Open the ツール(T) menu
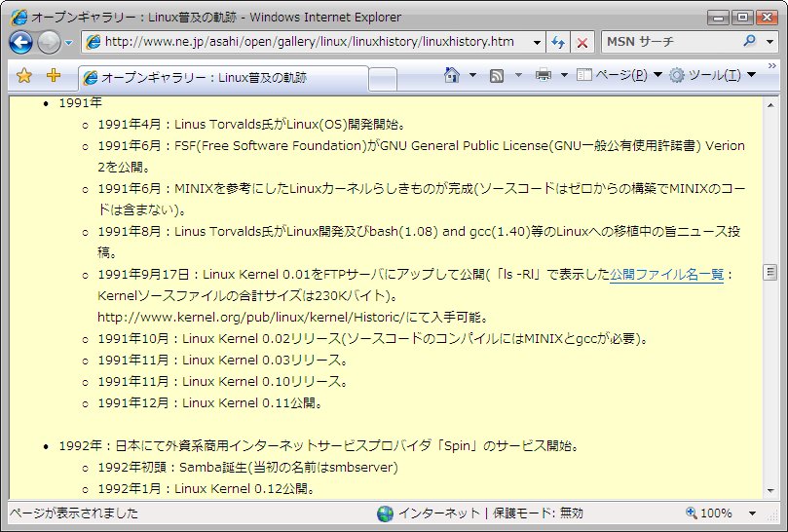788x532 pixels. 713,75
